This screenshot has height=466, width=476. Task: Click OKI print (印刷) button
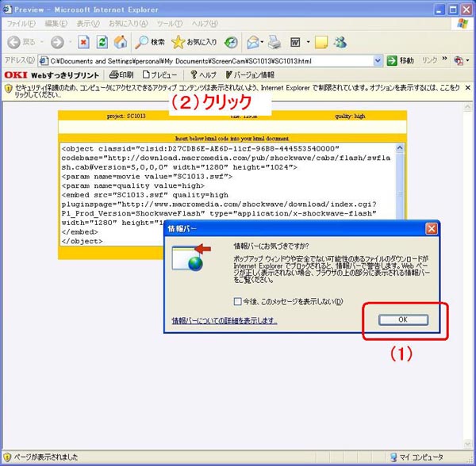click(x=121, y=74)
